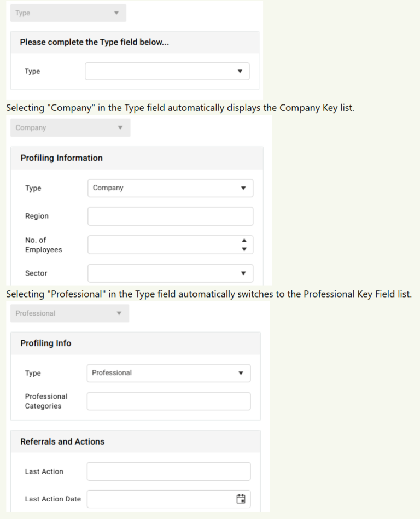Open the Sector dropdown list

click(x=170, y=273)
